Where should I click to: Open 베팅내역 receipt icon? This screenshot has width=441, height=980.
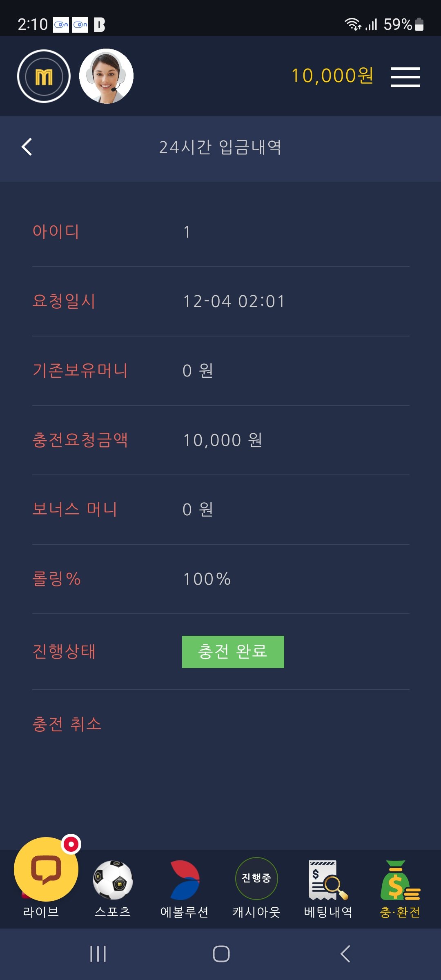328,880
